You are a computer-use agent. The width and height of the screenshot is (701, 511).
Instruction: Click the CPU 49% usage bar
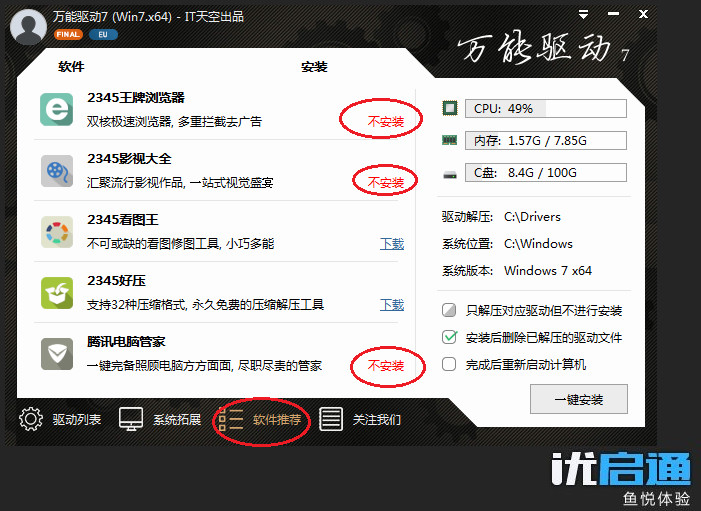(546, 109)
